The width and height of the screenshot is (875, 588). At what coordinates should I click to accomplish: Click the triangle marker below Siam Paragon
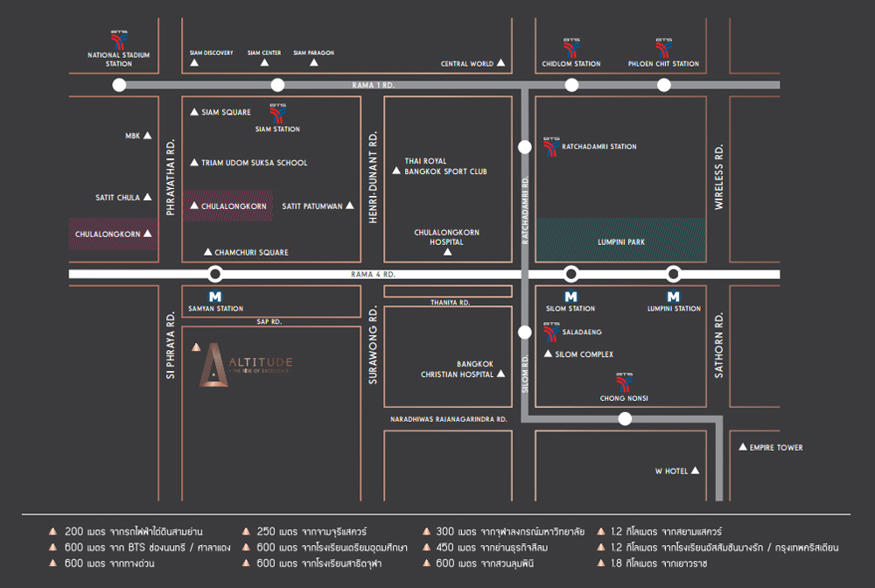[x=314, y=64]
